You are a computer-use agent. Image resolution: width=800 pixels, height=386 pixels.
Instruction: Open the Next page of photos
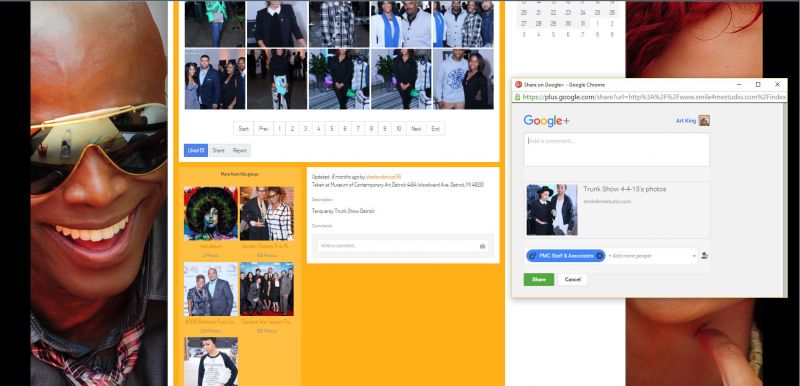tap(416, 129)
